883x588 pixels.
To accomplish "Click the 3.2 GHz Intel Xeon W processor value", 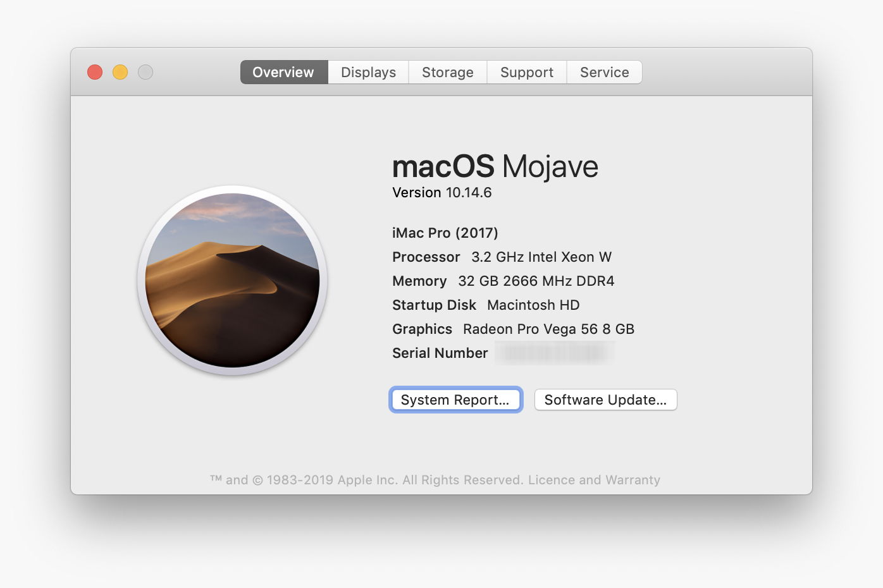I will click(x=541, y=257).
